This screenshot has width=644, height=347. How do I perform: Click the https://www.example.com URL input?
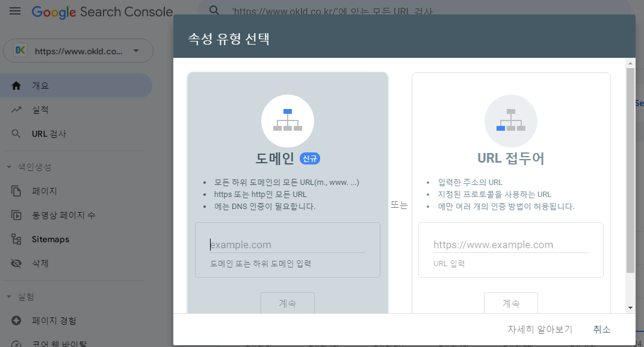click(510, 245)
